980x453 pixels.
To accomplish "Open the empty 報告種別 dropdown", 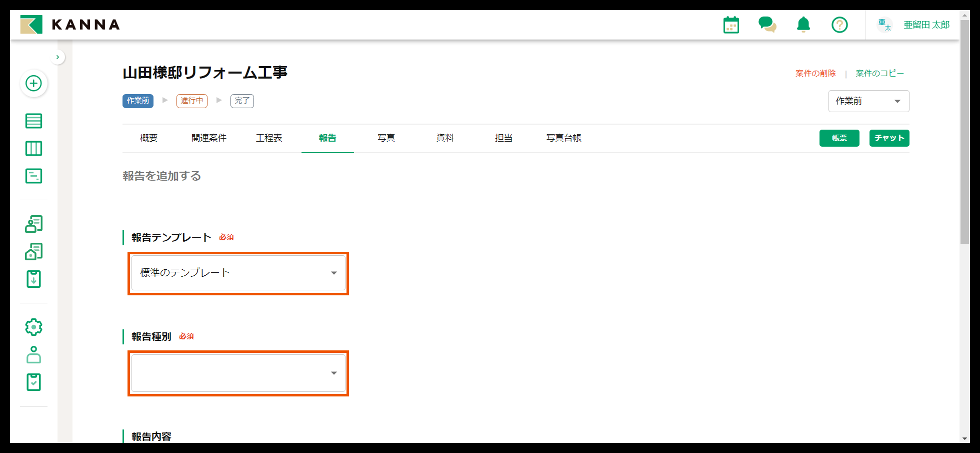I will click(x=238, y=373).
